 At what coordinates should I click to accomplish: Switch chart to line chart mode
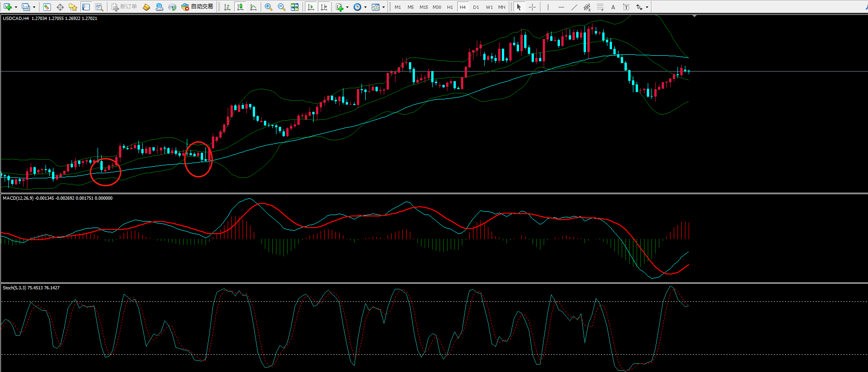[253, 7]
